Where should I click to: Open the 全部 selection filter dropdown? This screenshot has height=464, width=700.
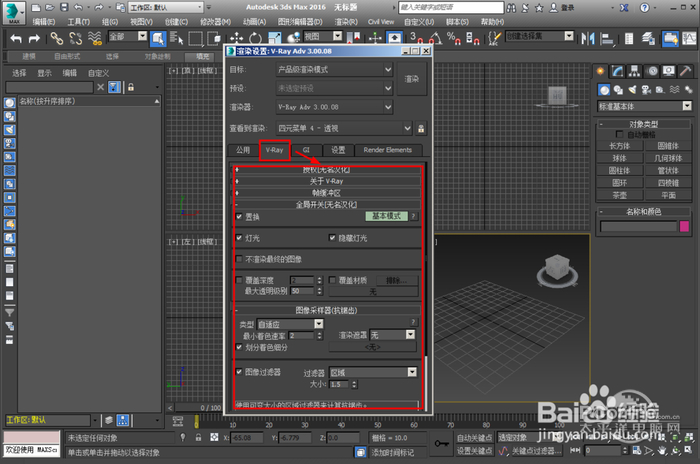[128, 37]
